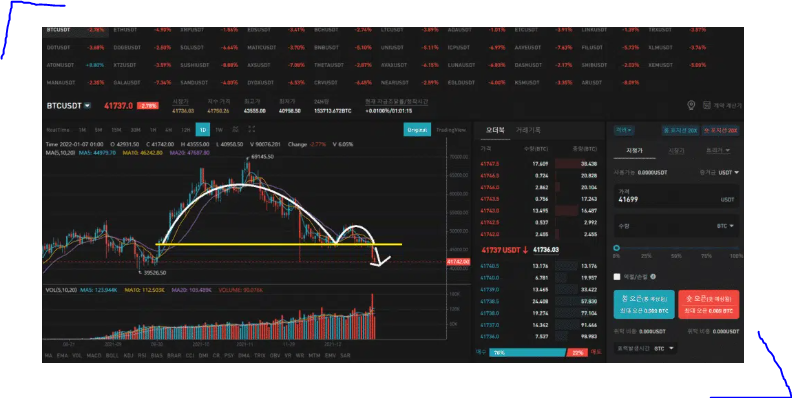The image size is (792, 398).
Task: Select the MACD indicator
Action: 94,356
